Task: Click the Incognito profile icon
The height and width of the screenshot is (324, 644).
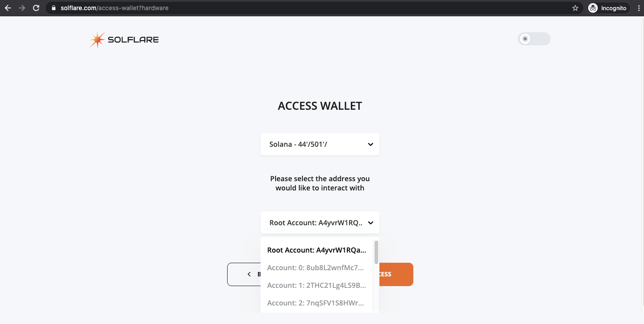Action: [593, 8]
